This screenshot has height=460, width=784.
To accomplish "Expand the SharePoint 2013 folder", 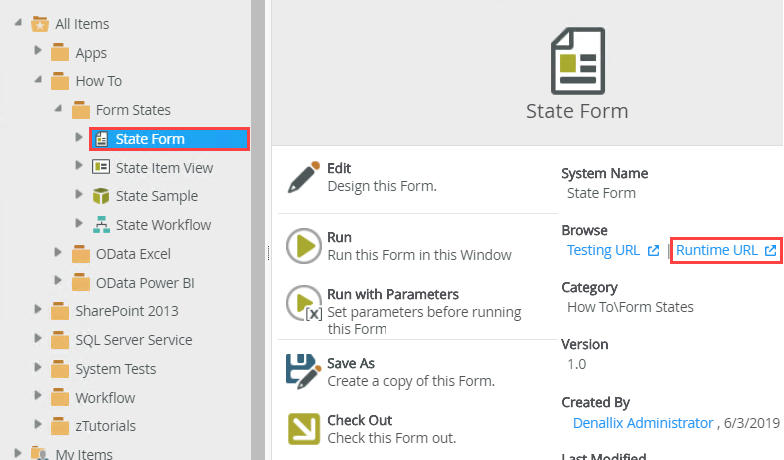I will [x=38, y=310].
